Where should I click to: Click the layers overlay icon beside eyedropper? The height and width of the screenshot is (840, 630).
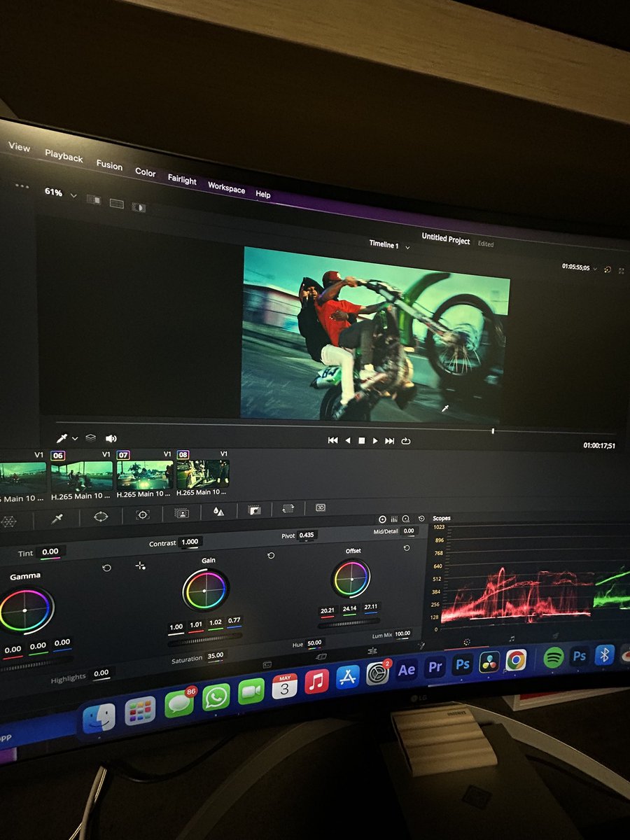click(x=90, y=437)
